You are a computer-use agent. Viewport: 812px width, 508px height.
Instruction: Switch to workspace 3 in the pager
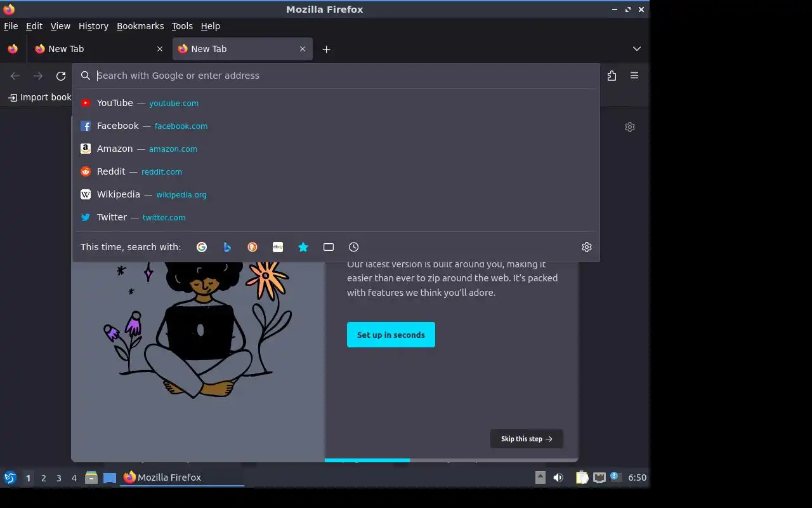(59, 478)
